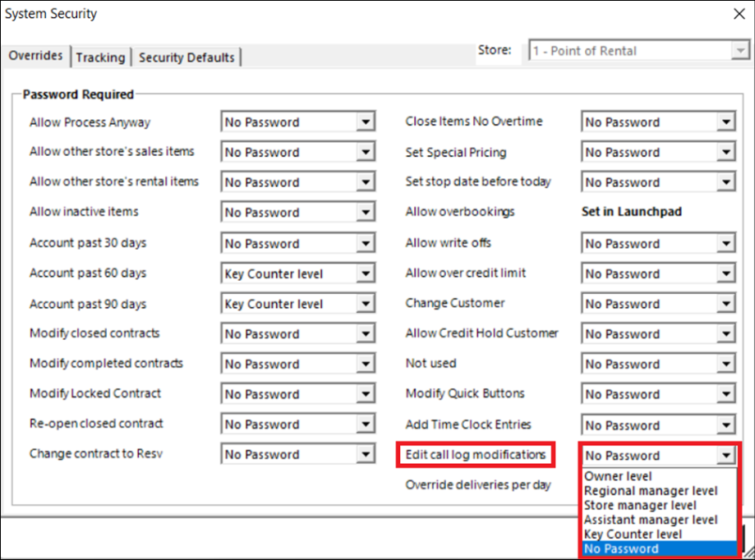Screen dimensions: 755x560
Task: Select the Overrides tab
Action: tap(35, 56)
